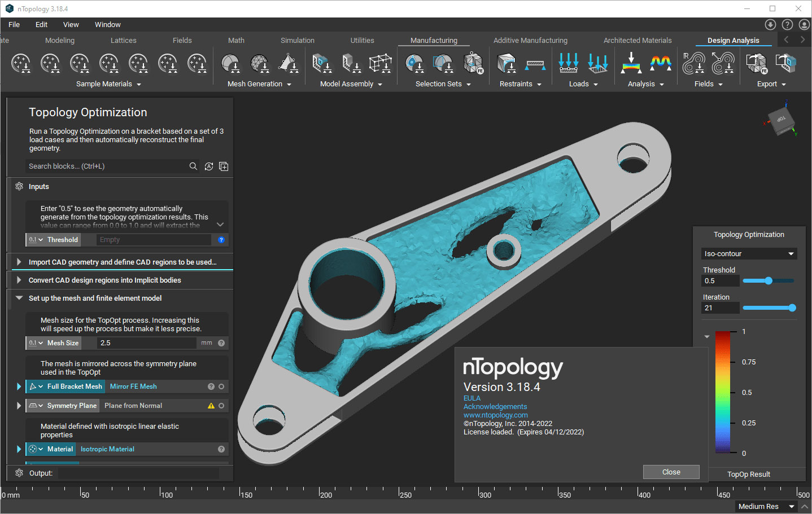Open the first Model Assembly icon

click(x=322, y=63)
